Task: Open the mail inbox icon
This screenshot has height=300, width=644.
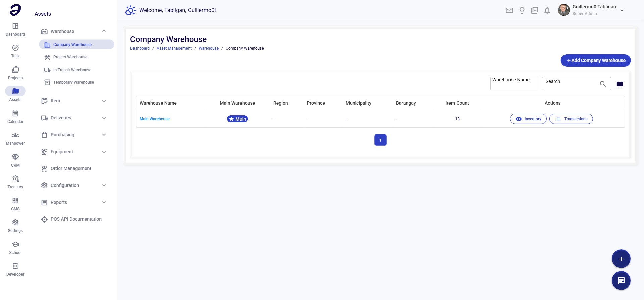Action: (x=509, y=10)
